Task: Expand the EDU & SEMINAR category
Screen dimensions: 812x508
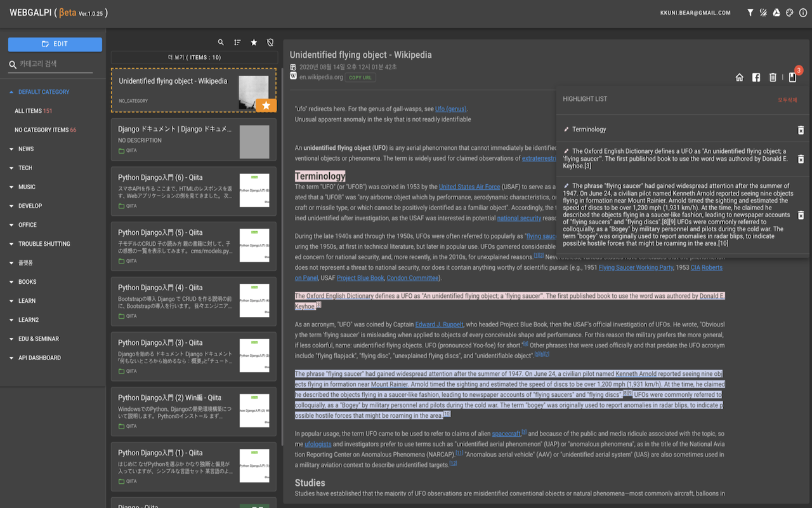Action: click(x=39, y=339)
